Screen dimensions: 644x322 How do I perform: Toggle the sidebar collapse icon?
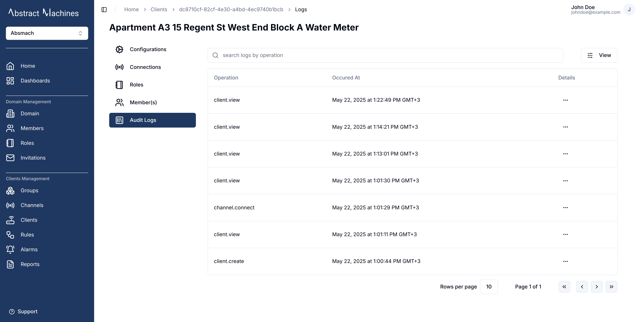[104, 10]
